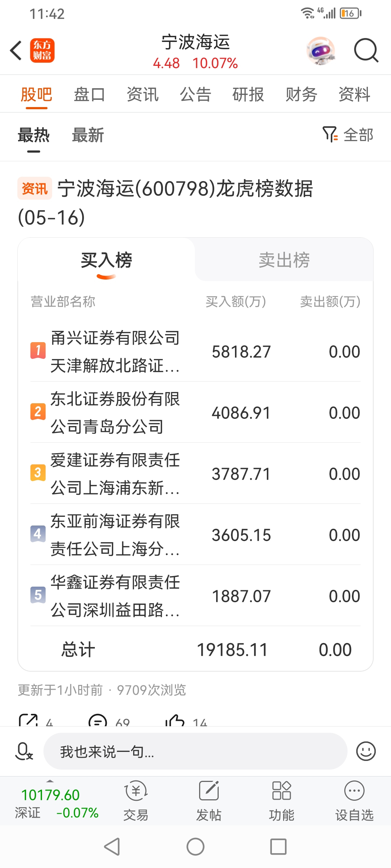Tap the search magnifier icon
This screenshot has height=868, width=391.
[366, 51]
